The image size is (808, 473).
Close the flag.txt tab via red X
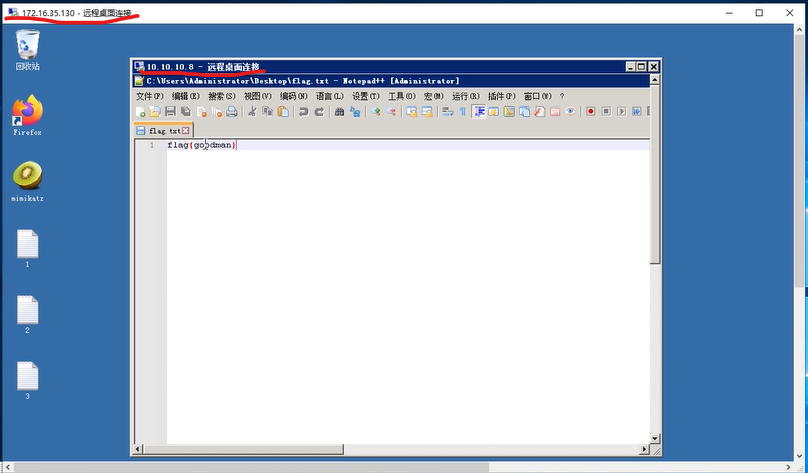tap(186, 131)
